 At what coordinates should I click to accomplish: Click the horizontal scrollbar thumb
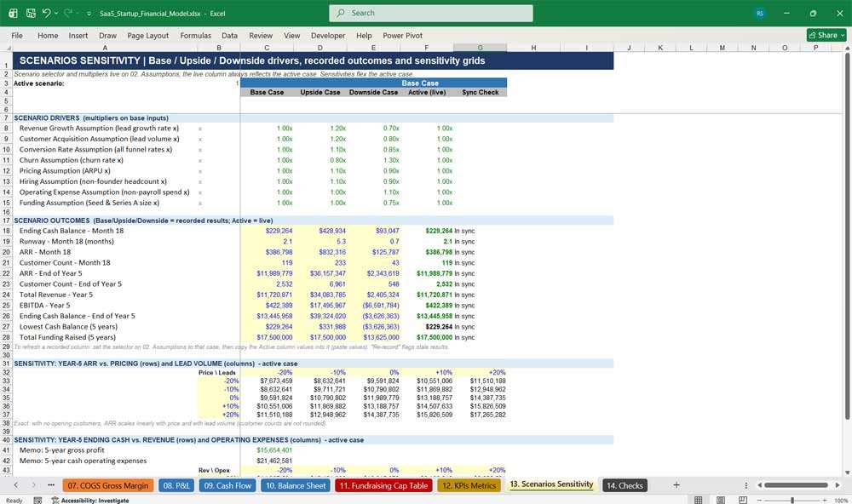796,485
